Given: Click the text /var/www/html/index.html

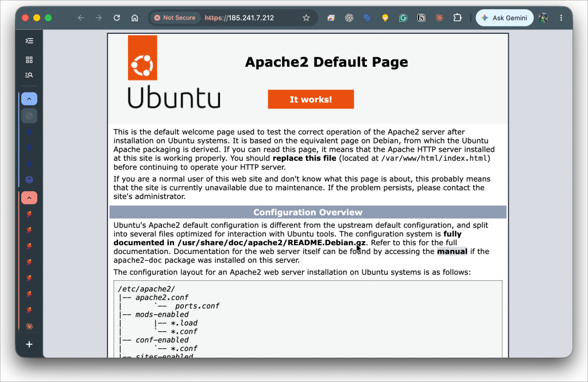Looking at the screenshot, I should point(435,159).
